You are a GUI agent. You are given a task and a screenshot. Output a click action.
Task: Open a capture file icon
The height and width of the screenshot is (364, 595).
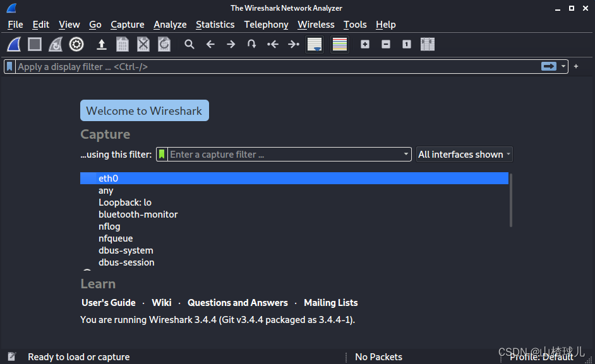pos(101,44)
